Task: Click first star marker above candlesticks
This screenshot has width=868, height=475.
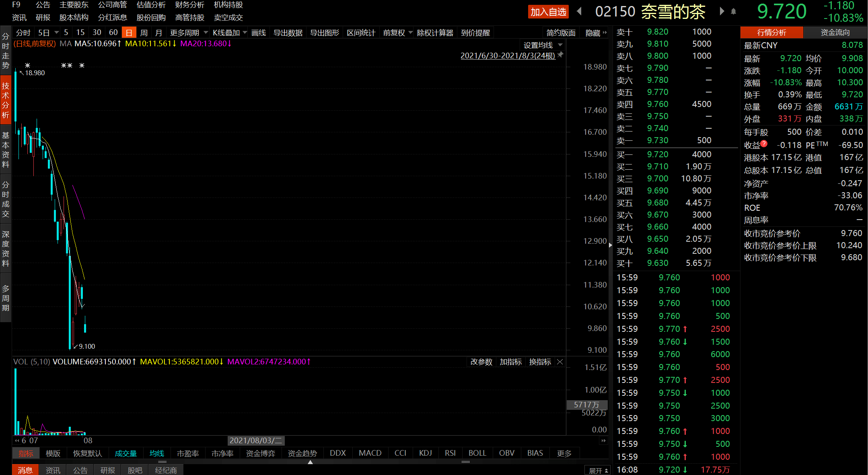Action: point(27,65)
